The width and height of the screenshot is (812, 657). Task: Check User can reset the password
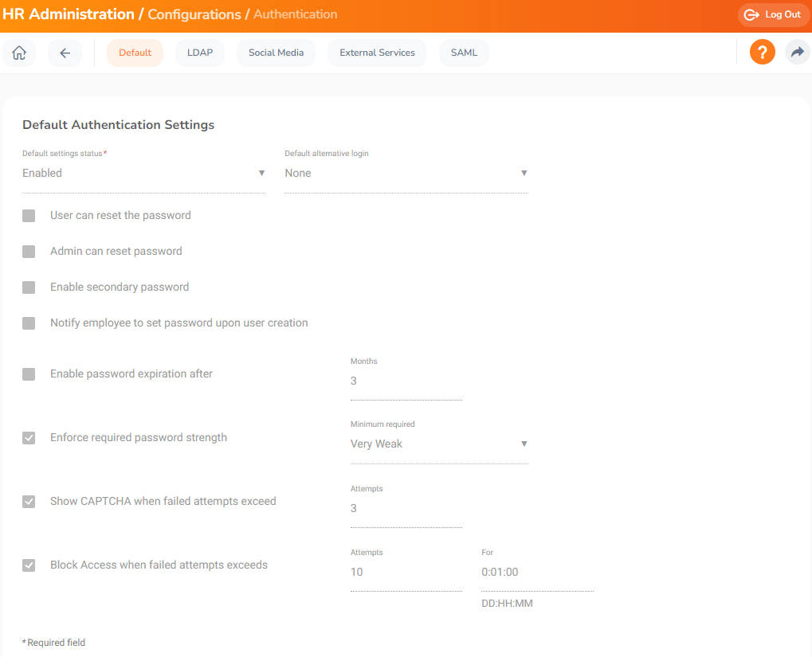click(29, 216)
